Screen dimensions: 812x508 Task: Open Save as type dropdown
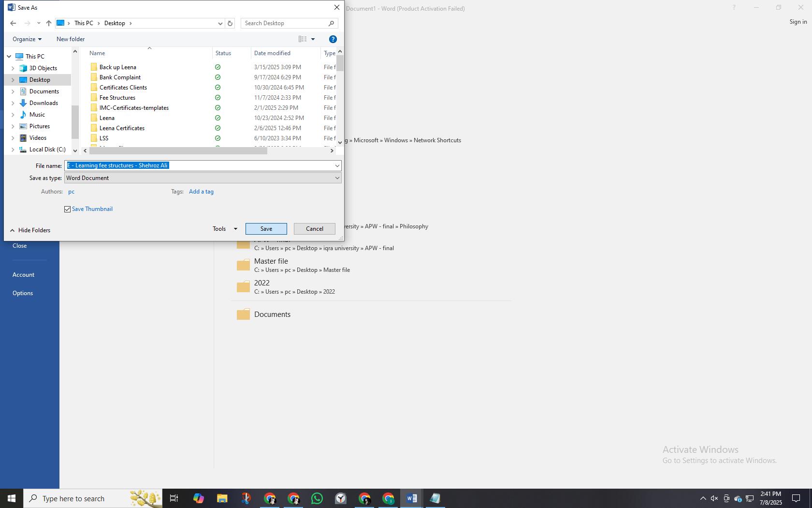pos(337,178)
